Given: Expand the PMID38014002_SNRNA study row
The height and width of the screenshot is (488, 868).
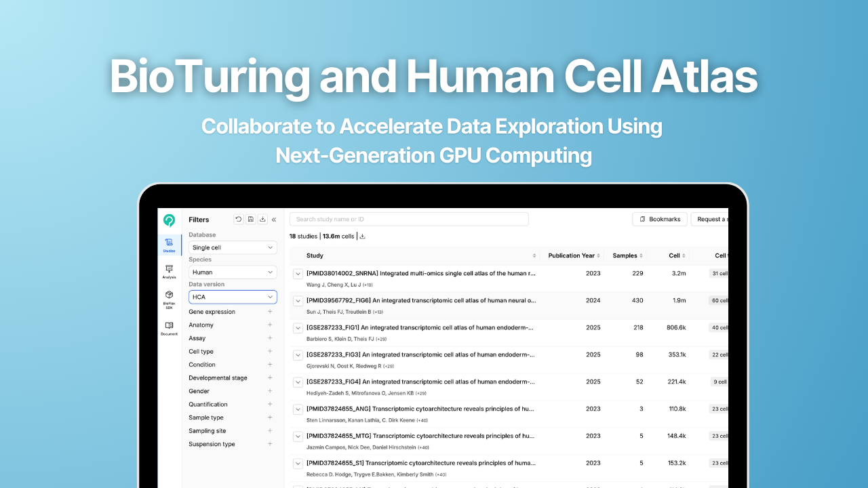Looking at the screenshot, I should coord(298,274).
